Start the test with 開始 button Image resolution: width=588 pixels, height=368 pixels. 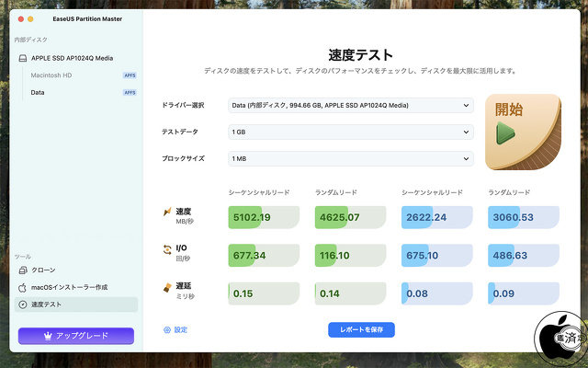click(x=523, y=132)
